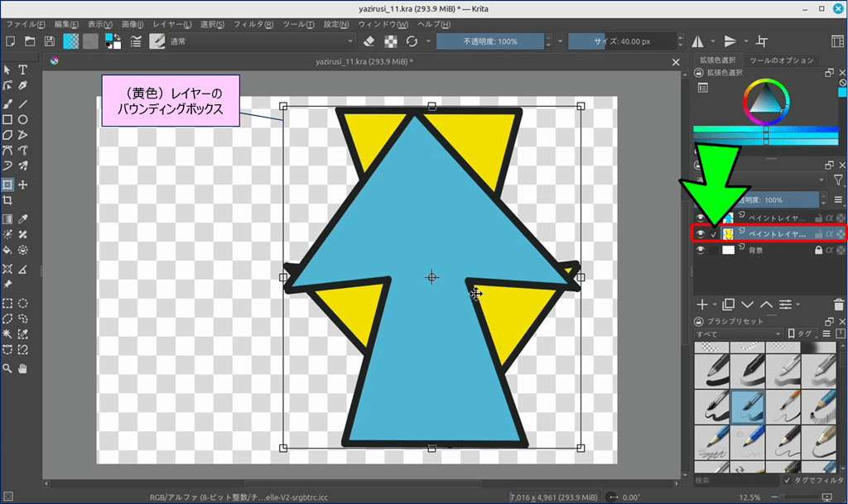Click the Save document icon
The image size is (848, 504).
click(x=50, y=41)
